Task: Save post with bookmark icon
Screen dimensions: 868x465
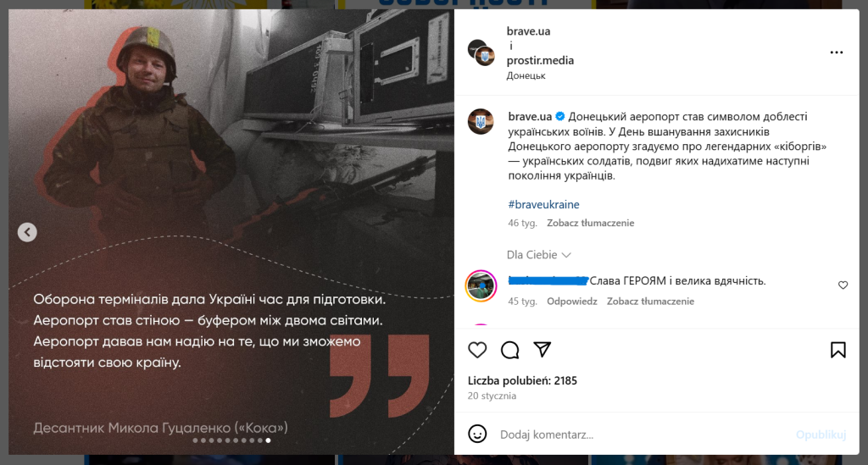Action: coord(837,350)
